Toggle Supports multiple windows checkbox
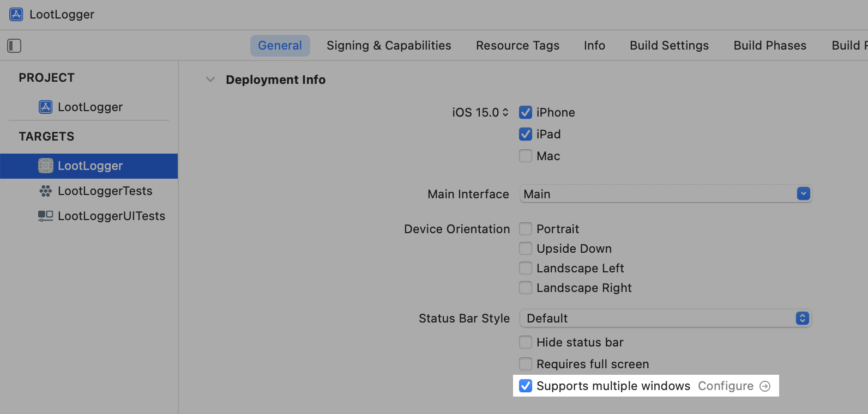The image size is (868, 414). pyautogui.click(x=526, y=386)
